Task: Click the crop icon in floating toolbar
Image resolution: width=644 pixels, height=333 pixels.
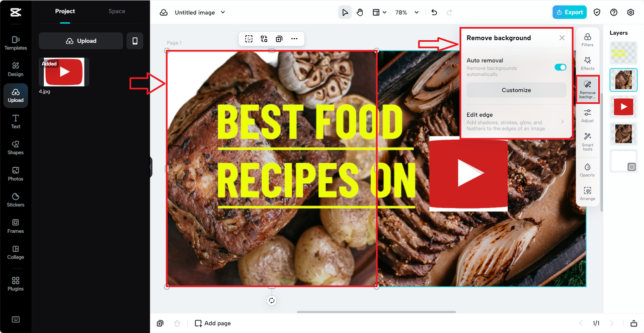Action: (249, 39)
